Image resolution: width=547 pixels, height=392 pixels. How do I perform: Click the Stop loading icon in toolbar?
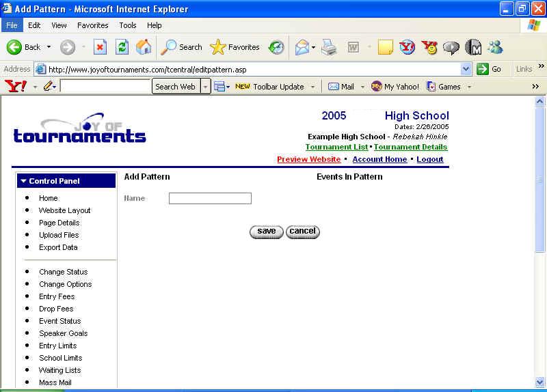coord(100,47)
